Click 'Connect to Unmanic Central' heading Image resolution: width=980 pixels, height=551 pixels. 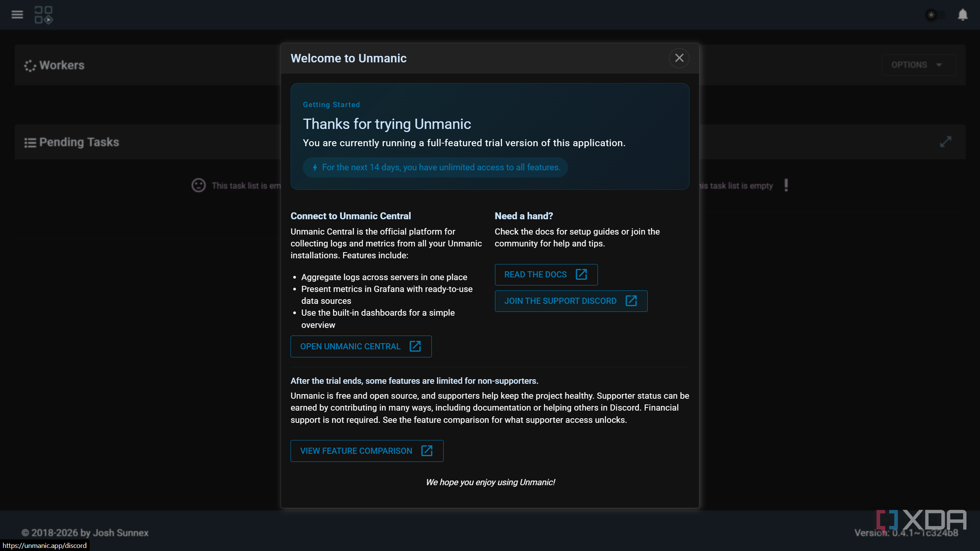click(x=350, y=216)
